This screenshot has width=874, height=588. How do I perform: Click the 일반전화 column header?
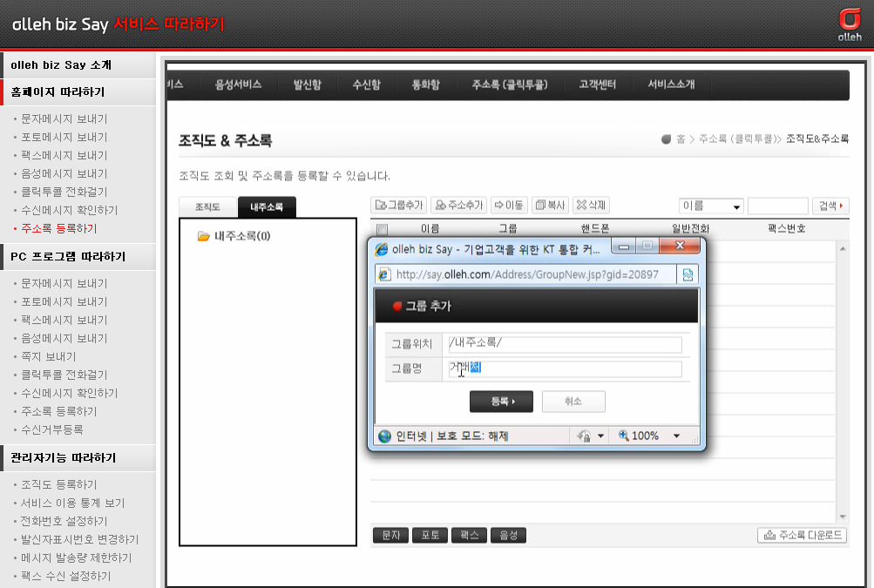[690, 228]
